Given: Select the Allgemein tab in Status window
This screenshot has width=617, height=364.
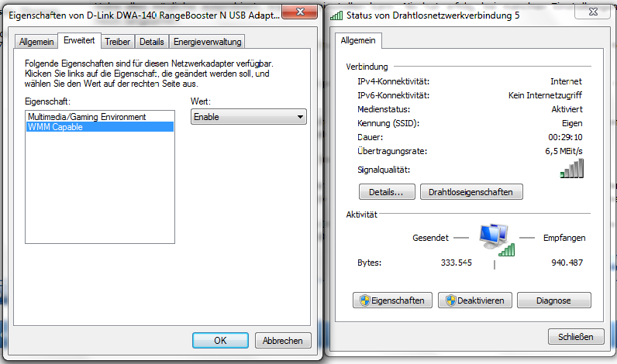Looking at the screenshot, I should click(358, 40).
